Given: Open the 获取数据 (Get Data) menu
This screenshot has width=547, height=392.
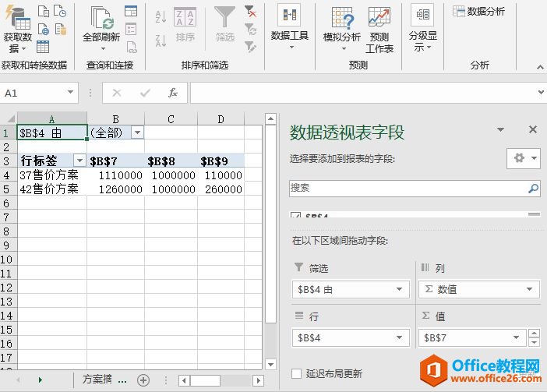Looking at the screenshot, I should (x=17, y=30).
